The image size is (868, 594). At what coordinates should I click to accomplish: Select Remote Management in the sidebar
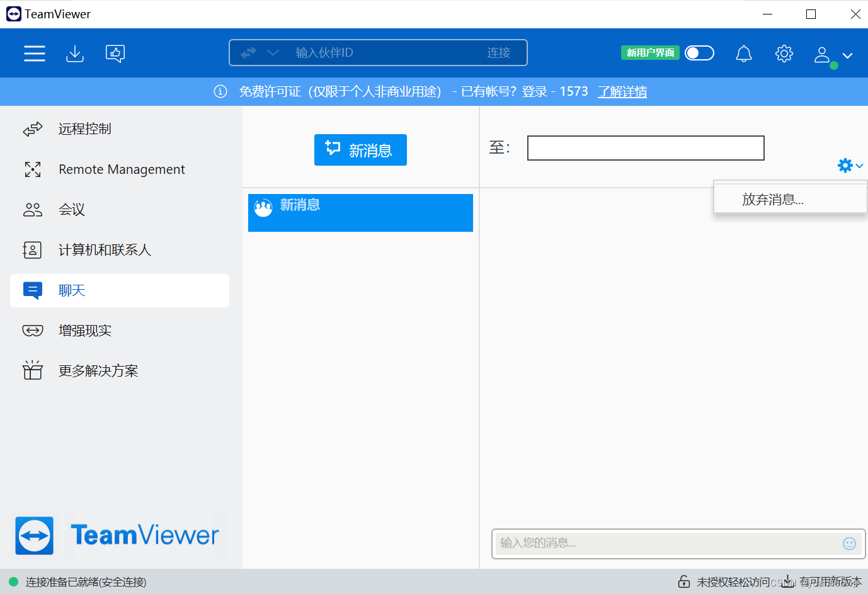click(x=120, y=169)
